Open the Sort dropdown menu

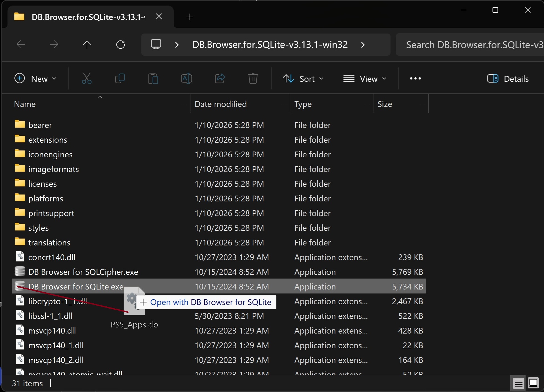(303, 79)
